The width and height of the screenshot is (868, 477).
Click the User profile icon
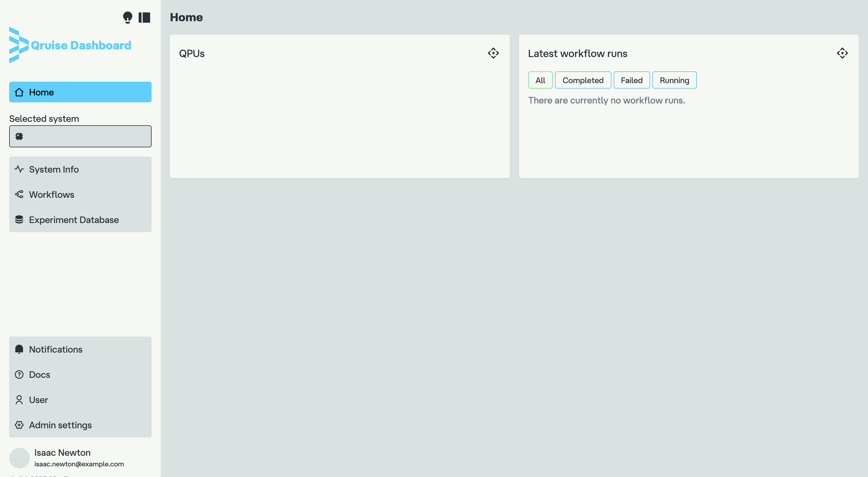click(x=19, y=400)
